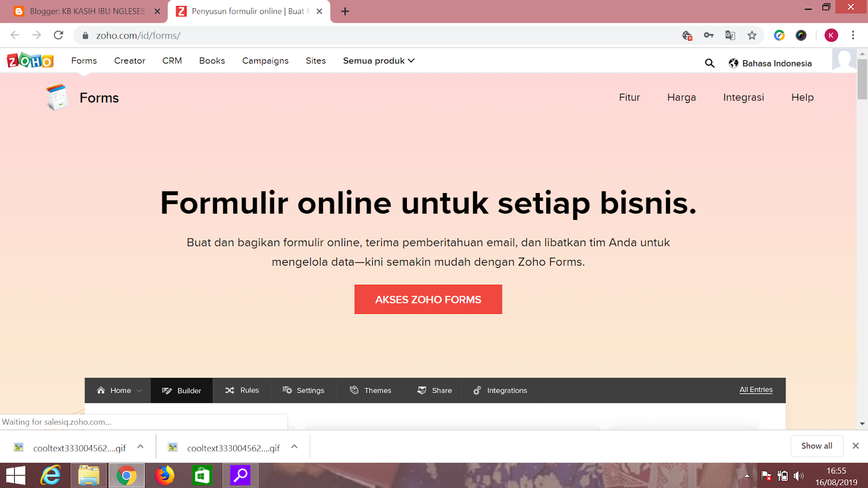Open File Explorer from the taskbar

[x=88, y=476]
